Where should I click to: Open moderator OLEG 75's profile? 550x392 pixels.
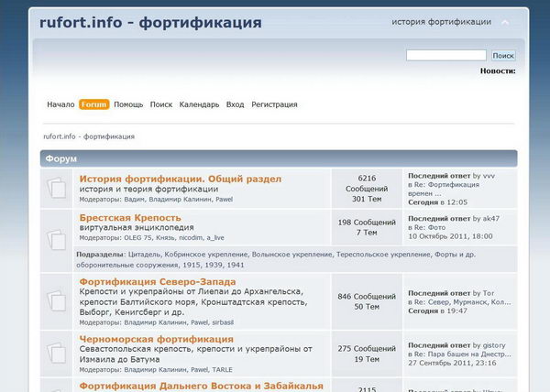[x=137, y=238]
